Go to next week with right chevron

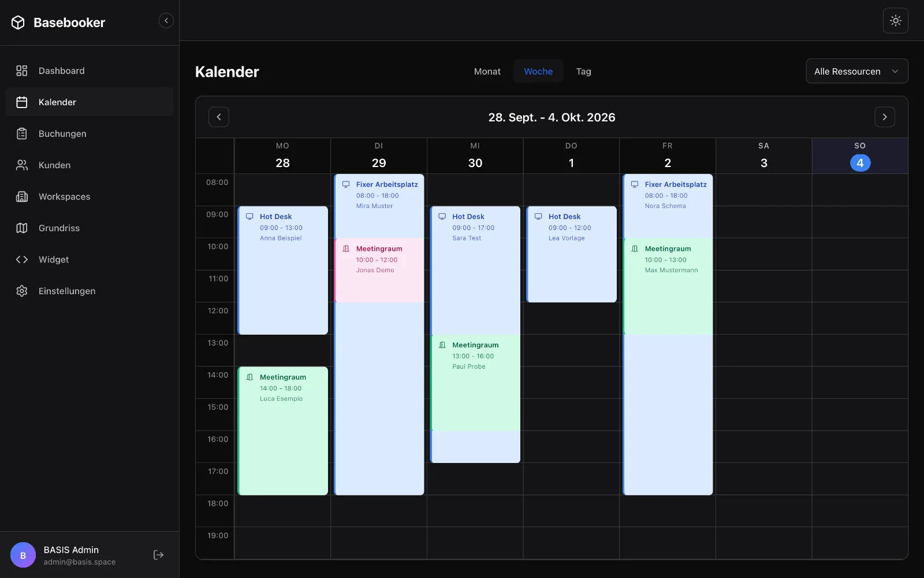pyautogui.click(x=885, y=117)
